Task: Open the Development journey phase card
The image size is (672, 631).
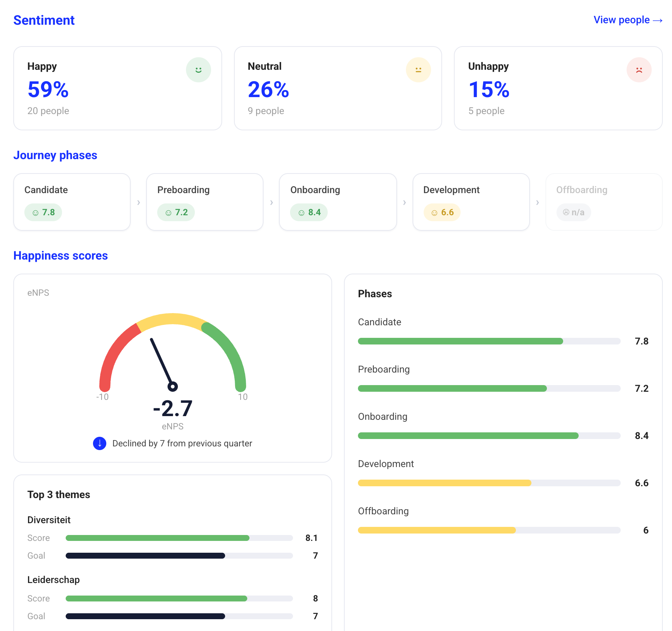Action: (471, 202)
